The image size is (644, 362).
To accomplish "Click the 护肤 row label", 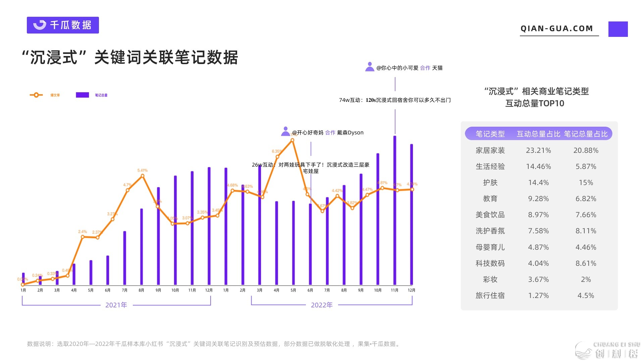I will [x=490, y=183].
